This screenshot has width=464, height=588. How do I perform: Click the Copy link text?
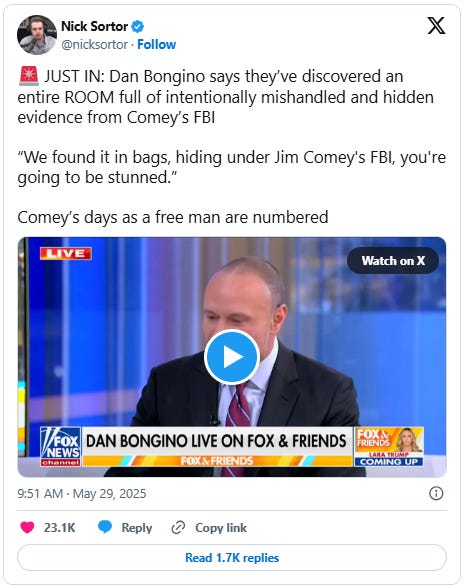[x=221, y=528]
